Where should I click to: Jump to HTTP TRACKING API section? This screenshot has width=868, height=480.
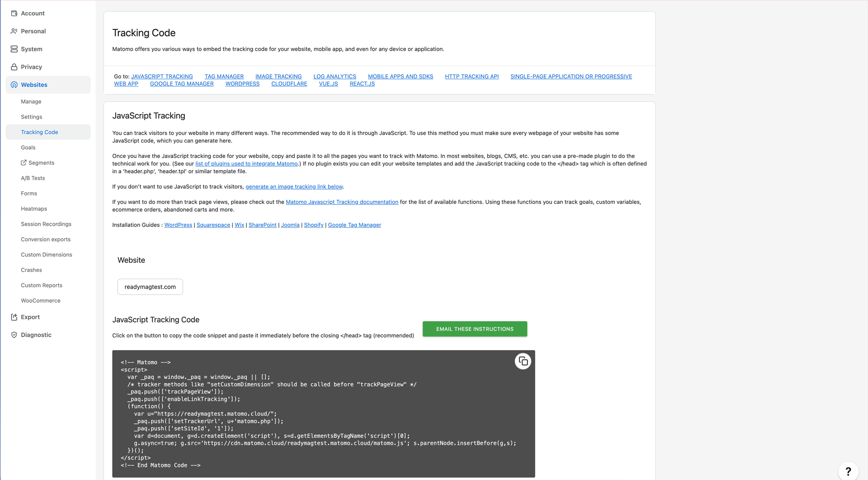click(472, 76)
